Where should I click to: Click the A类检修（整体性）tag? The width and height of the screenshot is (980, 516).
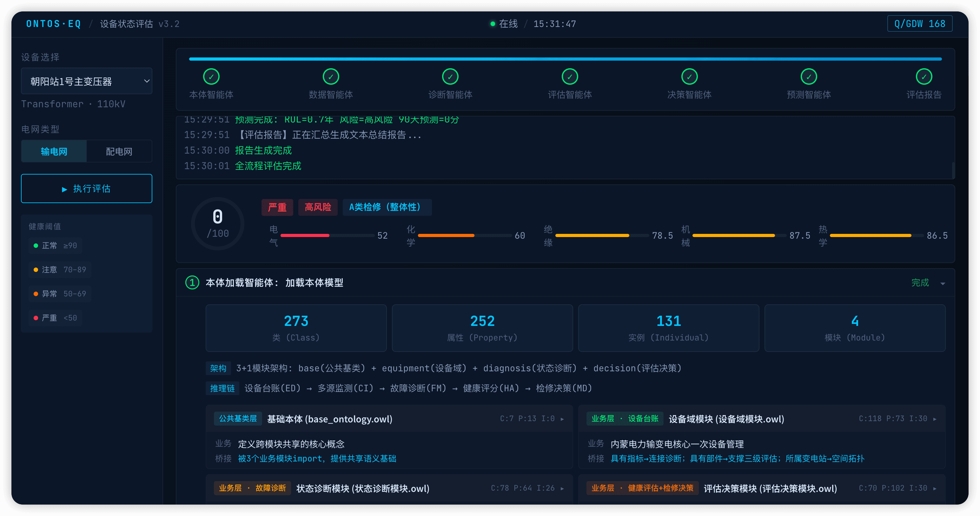click(x=387, y=208)
